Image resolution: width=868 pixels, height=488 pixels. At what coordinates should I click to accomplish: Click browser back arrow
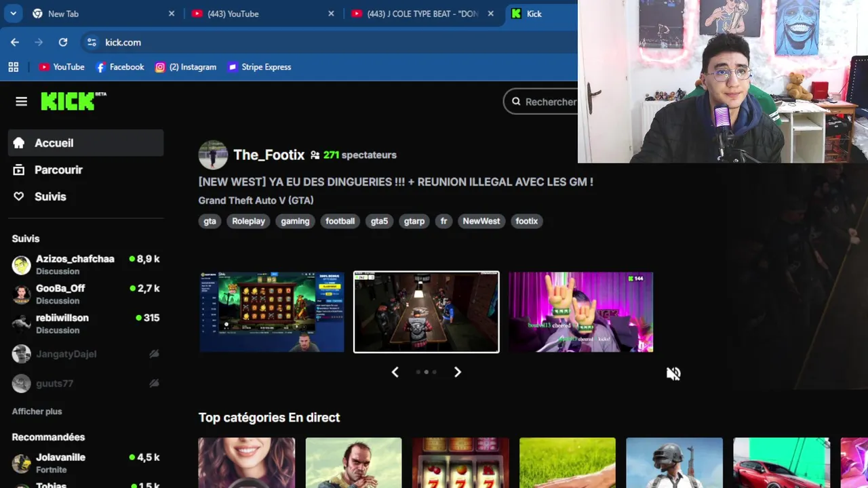(15, 42)
